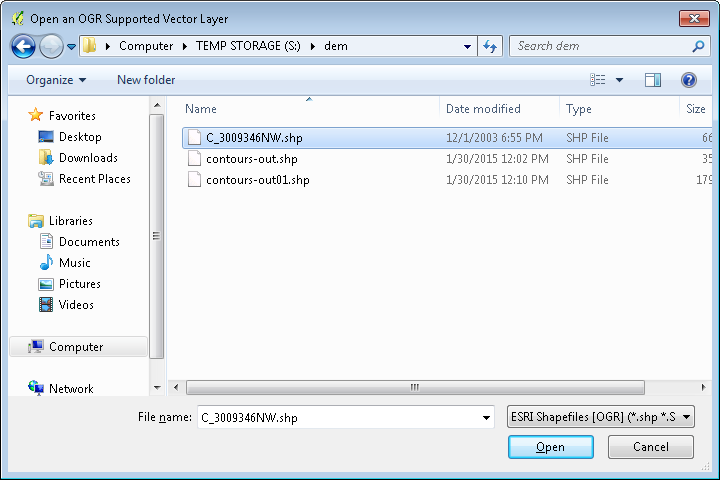Click the change view icon
The height and width of the screenshot is (480, 720).
pos(597,80)
